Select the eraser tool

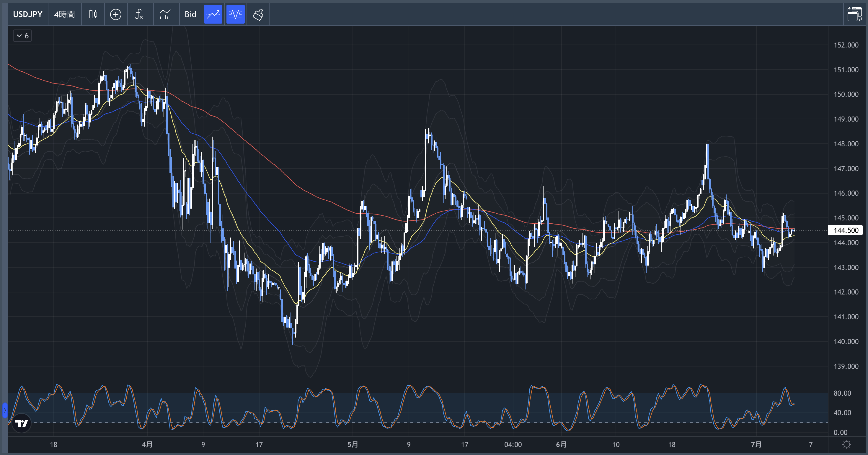258,14
